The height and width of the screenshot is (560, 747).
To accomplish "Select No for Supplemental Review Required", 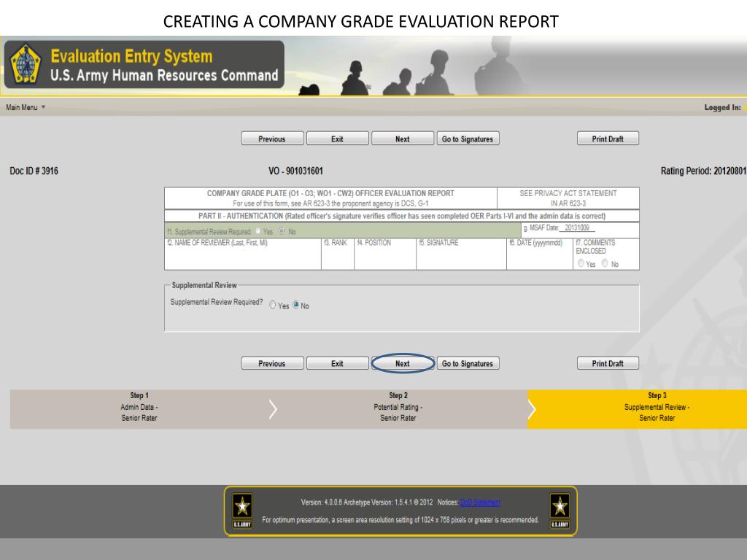I will [x=296, y=305].
